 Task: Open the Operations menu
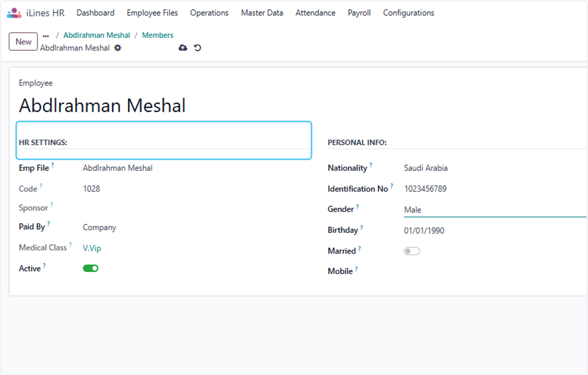(209, 13)
